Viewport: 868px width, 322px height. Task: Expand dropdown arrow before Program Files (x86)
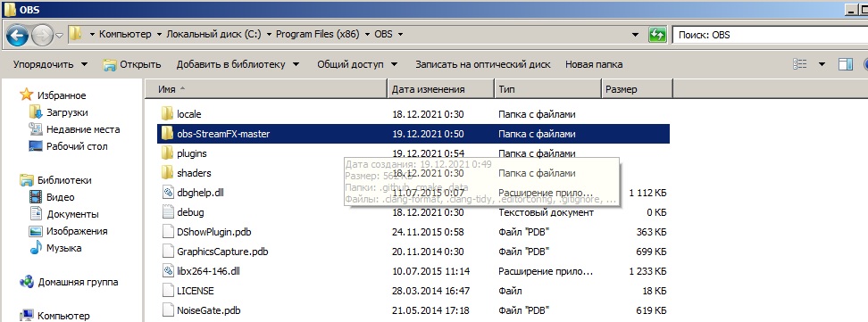click(x=269, y=34)
